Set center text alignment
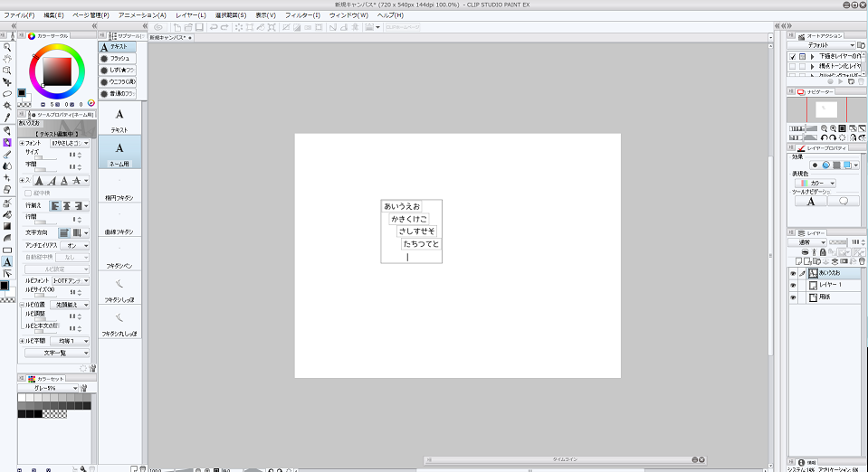Screen dimensions: 868x472 click(x=66, y=206)
